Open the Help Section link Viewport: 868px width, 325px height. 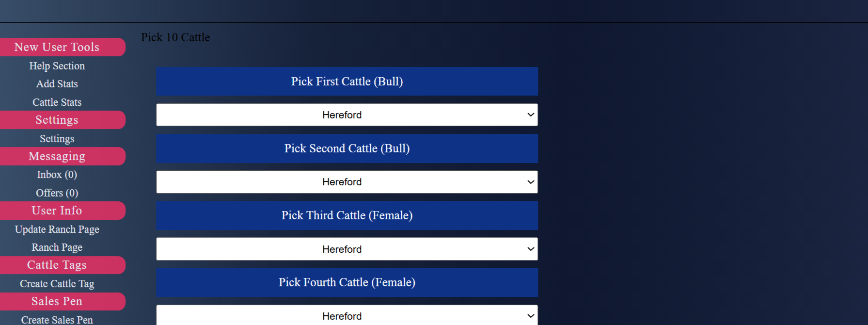[x=57, y=66]
